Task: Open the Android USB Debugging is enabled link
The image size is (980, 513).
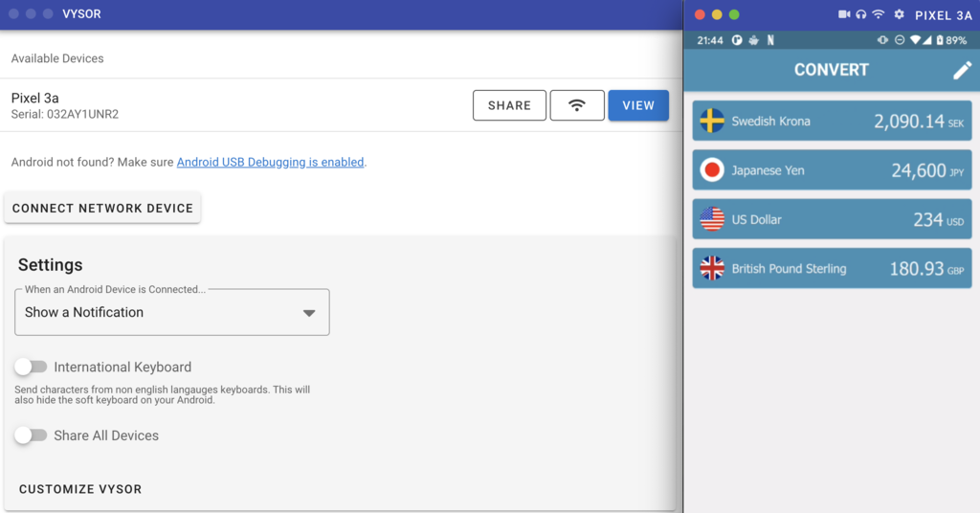Action: coord(270,162)
